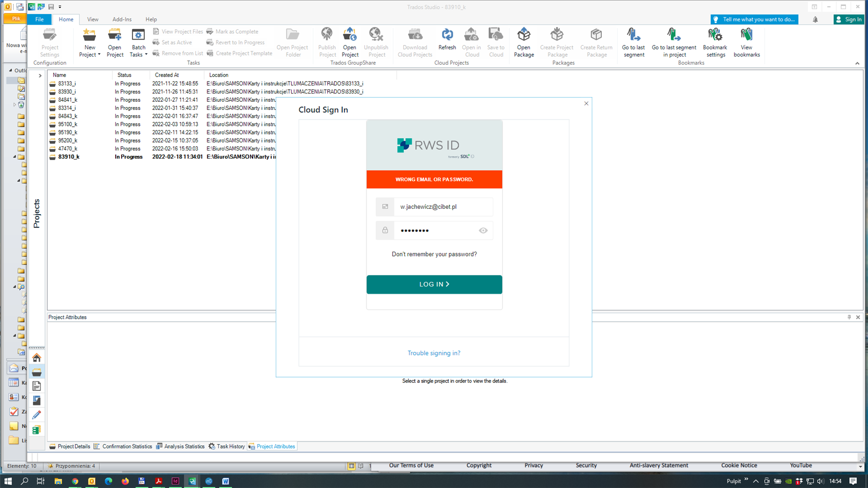Screen dimensions: 868x488
Task: Select the Add-Ins ribbon tab
Action: [122, 19]
